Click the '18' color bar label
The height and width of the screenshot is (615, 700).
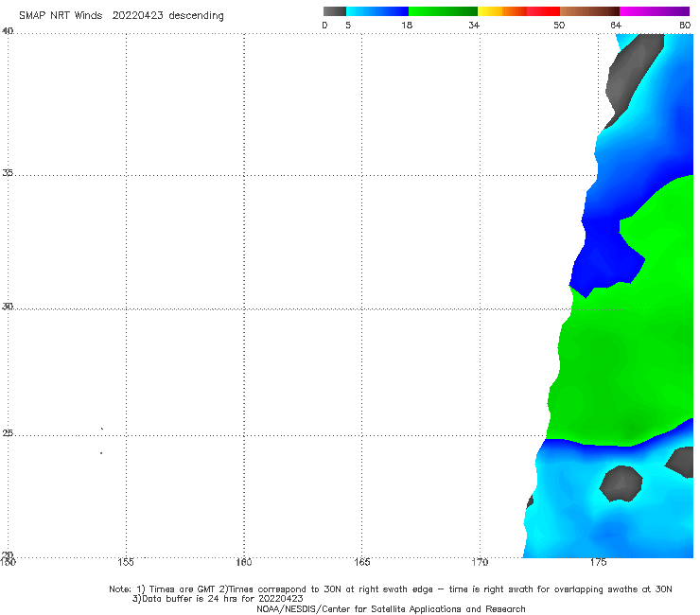coord(407,25)
